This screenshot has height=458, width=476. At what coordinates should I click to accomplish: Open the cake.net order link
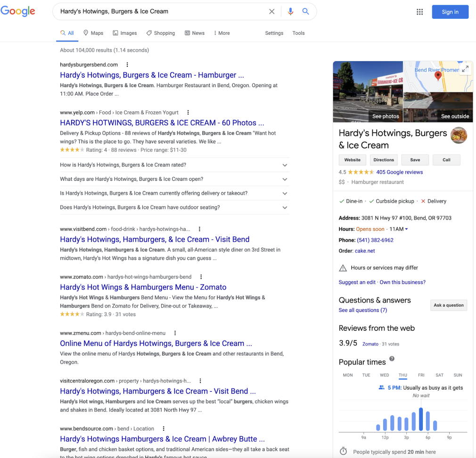pyautogui.click(x=365, y=251)
